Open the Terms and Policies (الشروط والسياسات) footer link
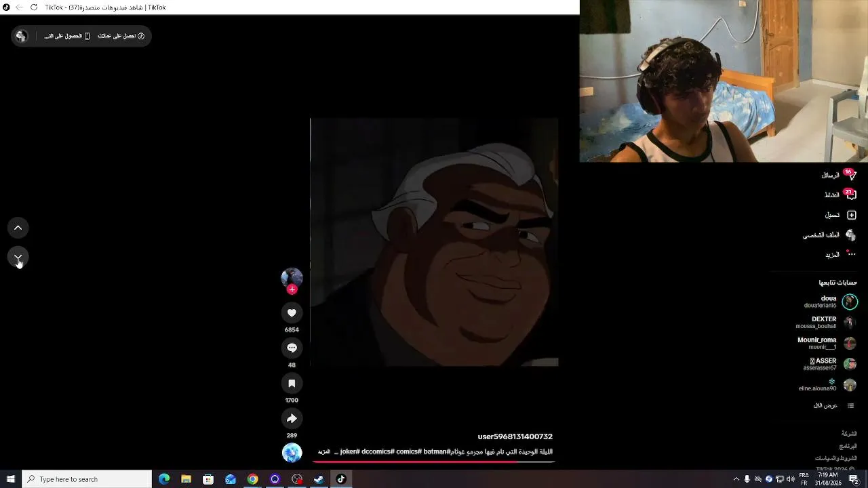The height and width of the screenshot is (488, 868). (835, 459)
